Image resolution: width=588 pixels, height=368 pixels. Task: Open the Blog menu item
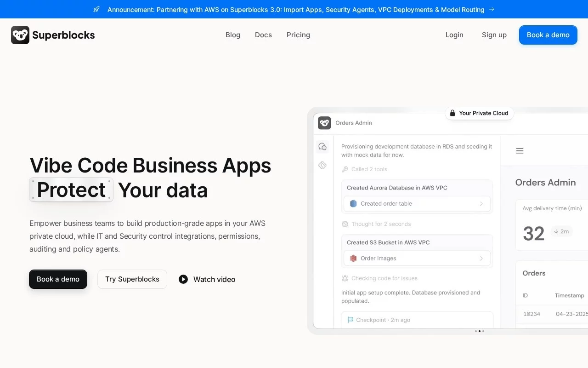pyautogui.click(x=233, y=35)
